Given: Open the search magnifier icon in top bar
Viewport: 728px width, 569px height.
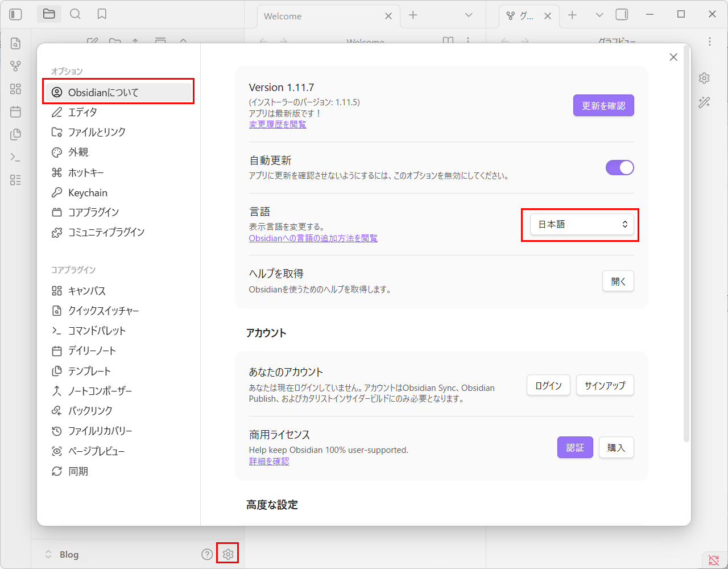Looking at the screenshot, I should point(75,14).
